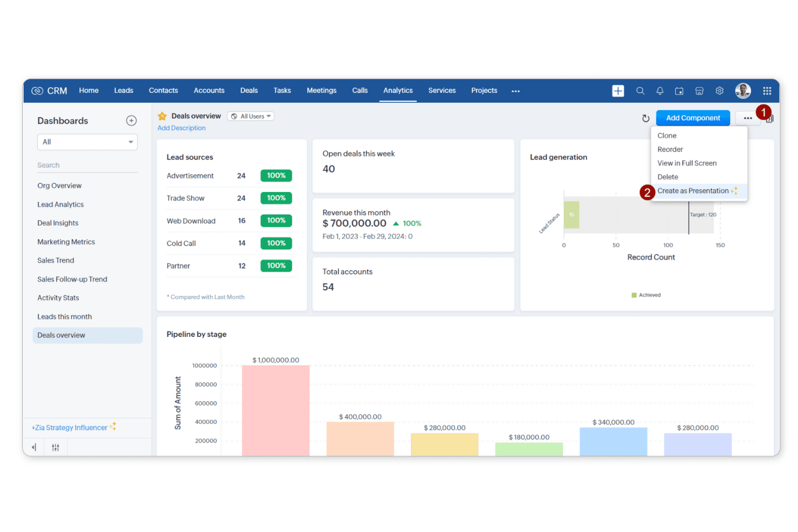798x532 pixels.
Task: Go to the Analytics tab
Action: click(398, 91)
